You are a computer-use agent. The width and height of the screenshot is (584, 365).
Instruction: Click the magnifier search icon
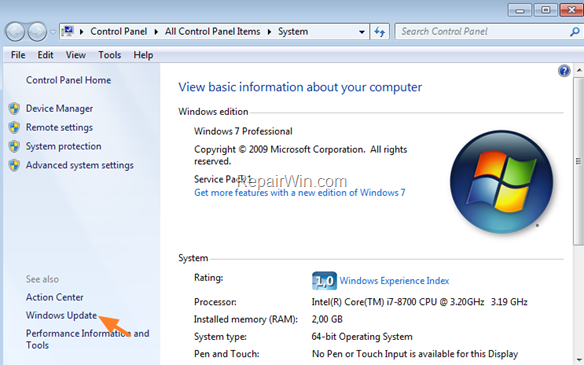pyautogui.click(x=574, y=32)
